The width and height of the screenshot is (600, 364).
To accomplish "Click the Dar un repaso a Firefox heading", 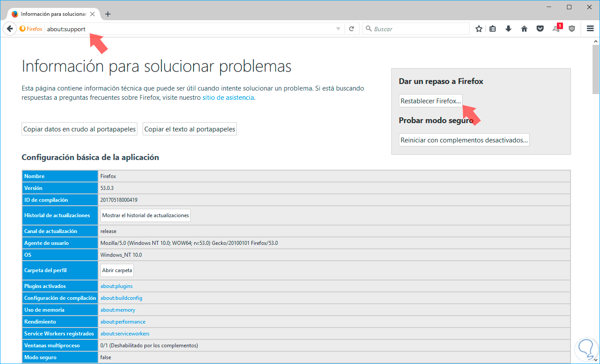I will coord(441,81).
